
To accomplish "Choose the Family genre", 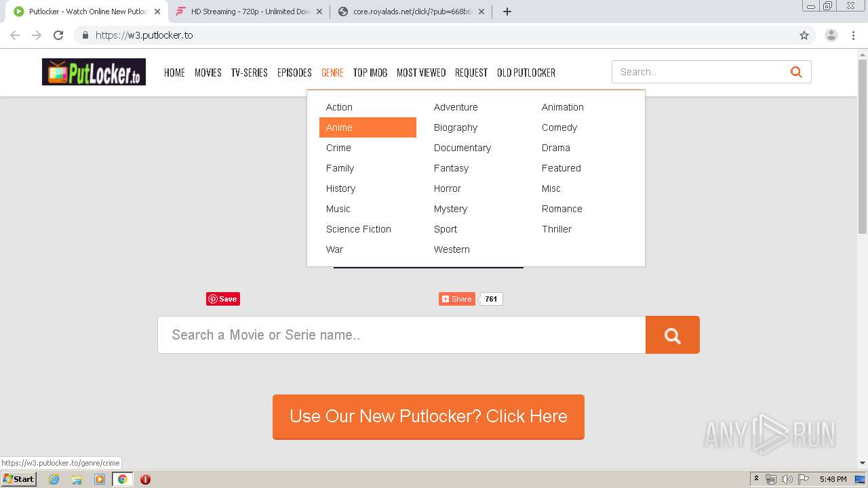I will (340, 168).
